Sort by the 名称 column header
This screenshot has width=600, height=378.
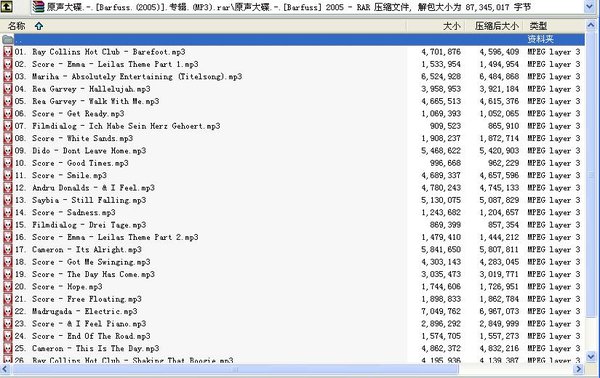16,26
